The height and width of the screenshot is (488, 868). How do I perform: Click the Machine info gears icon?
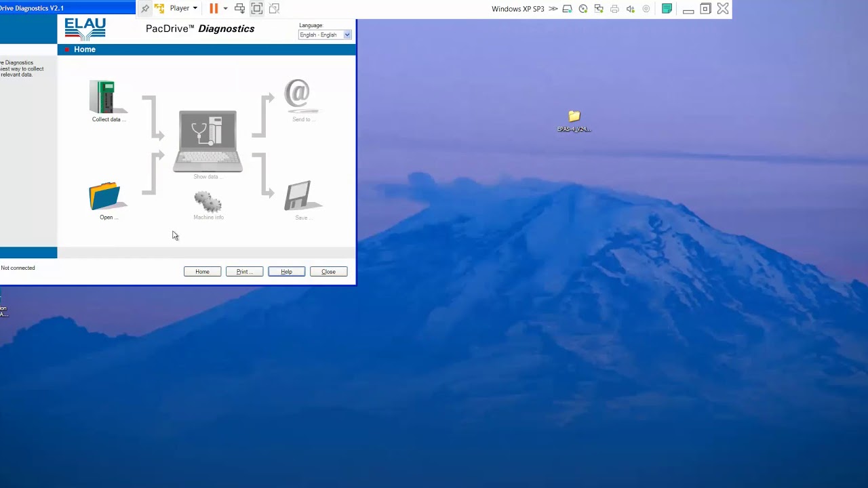pyautogui.click(x=208, y=201)
